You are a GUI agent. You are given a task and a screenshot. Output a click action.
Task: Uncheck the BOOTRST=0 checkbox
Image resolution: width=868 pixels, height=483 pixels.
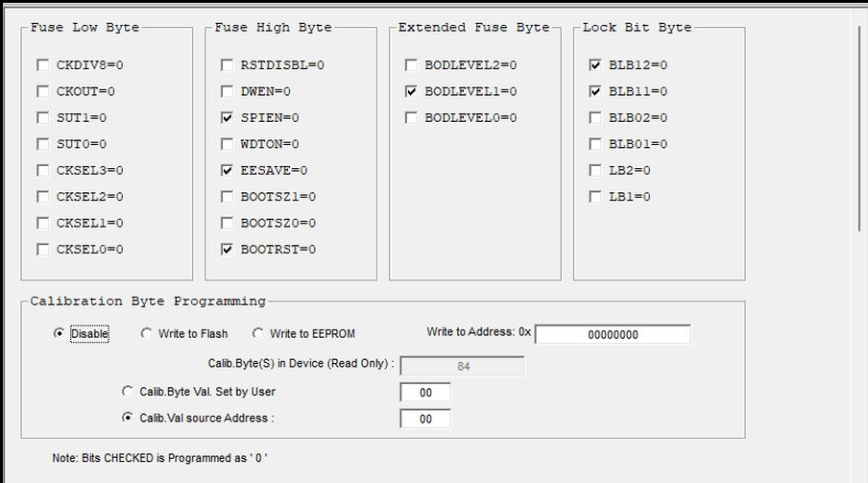[x=227, y=250]
